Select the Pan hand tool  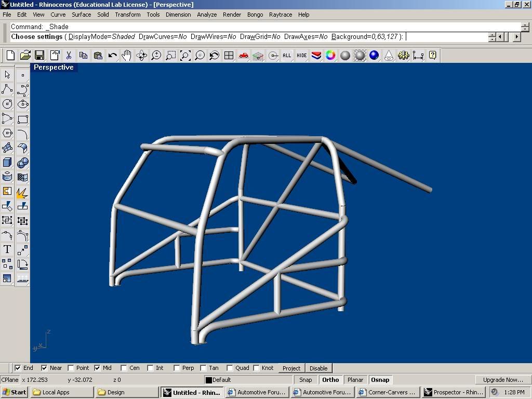click(127, 56)
